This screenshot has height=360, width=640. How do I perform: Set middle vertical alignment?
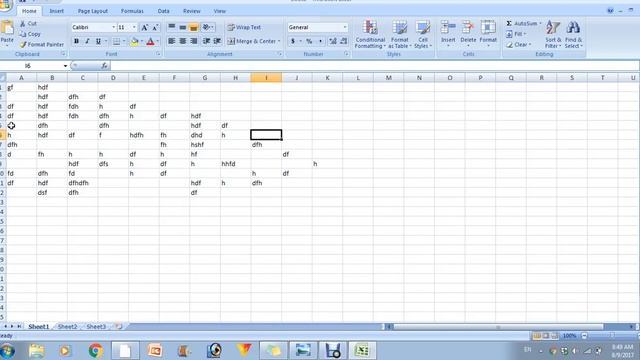pos(182,27)
